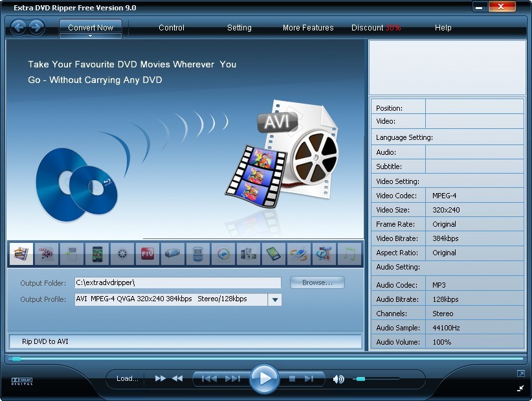Select the Windows Media Player format icon
The width and height of the screenshot is (532, 401).
pos(223,254)
